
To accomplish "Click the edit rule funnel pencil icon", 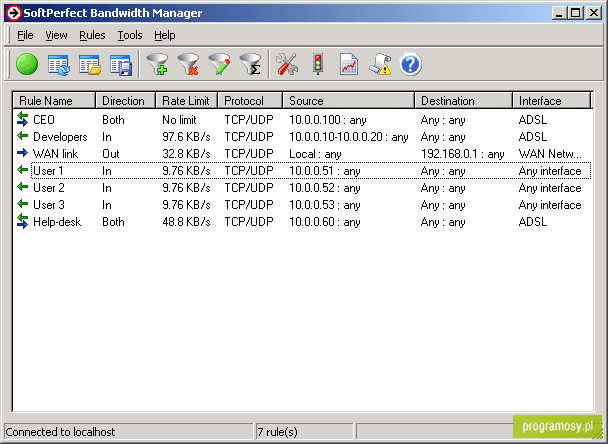I will (x=219, y=64).
